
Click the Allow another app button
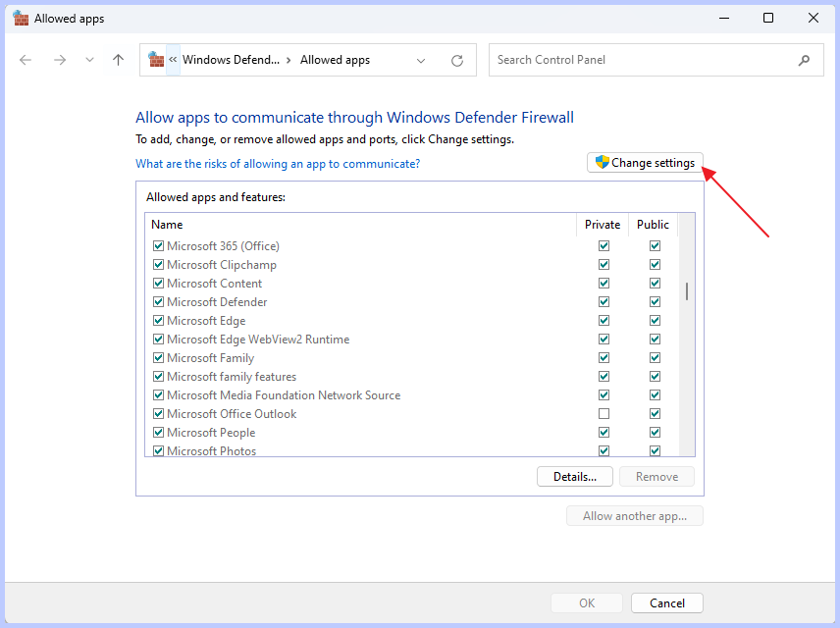point(635,516)
